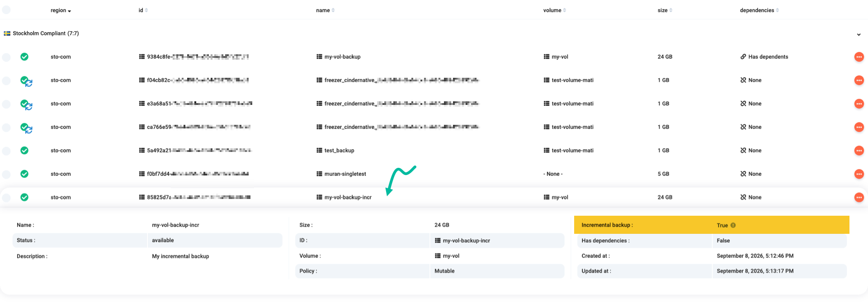868x303 pixels.
Task: Click unlinked icon in muran-singletest dependencies
Action: click(743, 174)
